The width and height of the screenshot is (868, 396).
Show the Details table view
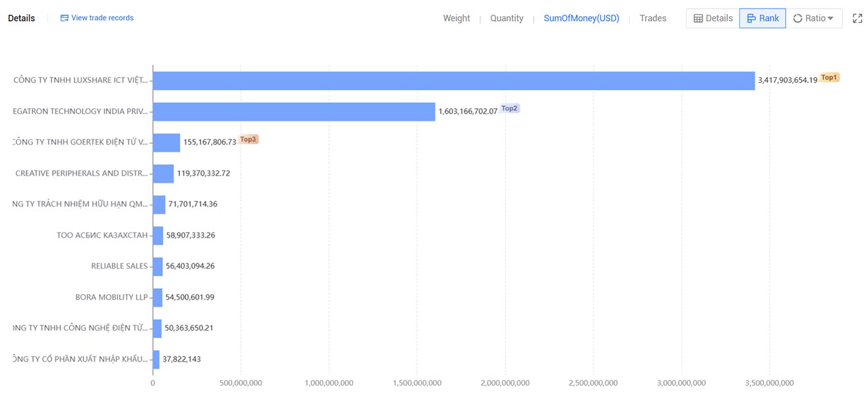coord(713,18)
